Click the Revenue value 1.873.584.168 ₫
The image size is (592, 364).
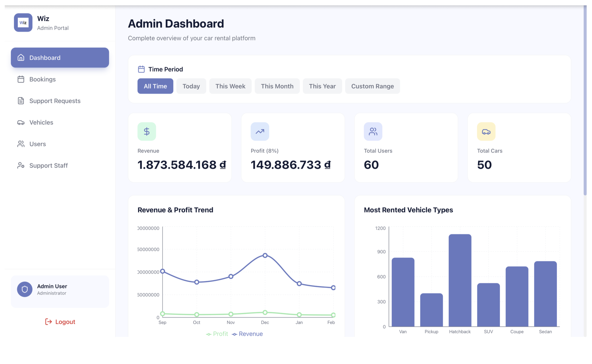pos(182,165)
